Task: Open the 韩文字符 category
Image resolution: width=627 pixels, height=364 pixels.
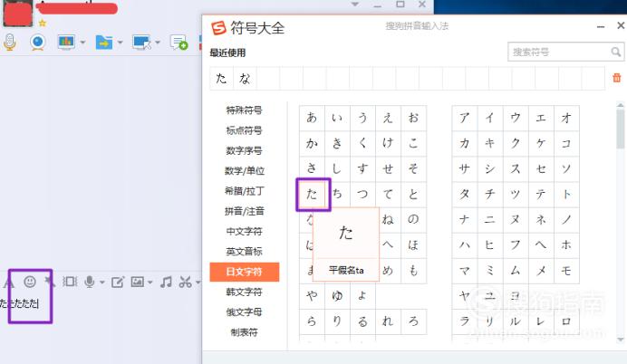Action: (x=244, y=292)
